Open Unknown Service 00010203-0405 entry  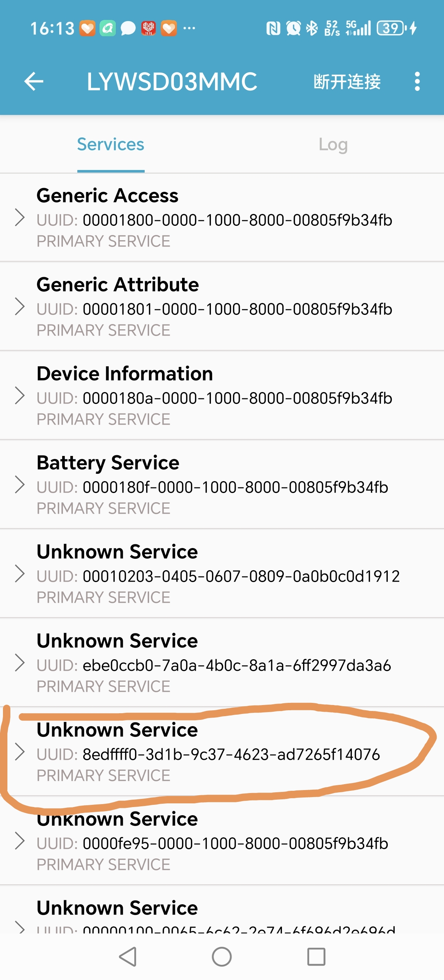tap(222, 574)
